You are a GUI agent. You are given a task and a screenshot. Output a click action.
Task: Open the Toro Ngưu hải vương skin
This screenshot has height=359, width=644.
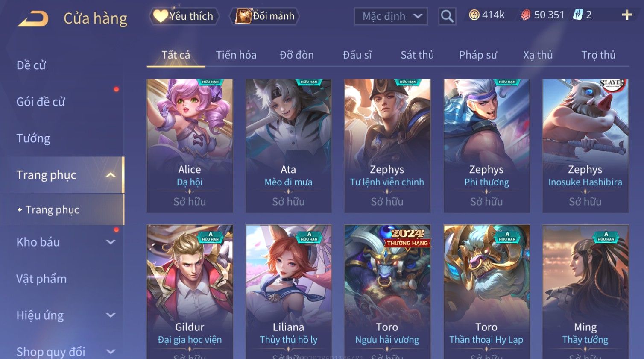pos(387,291)
